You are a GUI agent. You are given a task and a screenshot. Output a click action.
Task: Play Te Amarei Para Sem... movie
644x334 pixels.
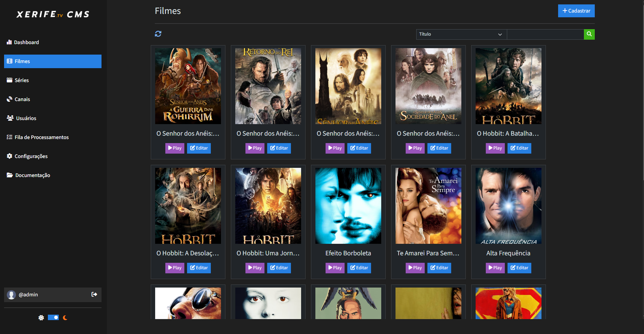(x=415, y=268)
